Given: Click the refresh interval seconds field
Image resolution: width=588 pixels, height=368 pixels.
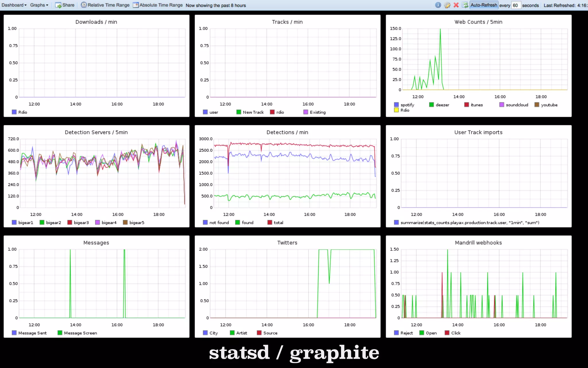Looking at the screenshot, I should [516, 5].
